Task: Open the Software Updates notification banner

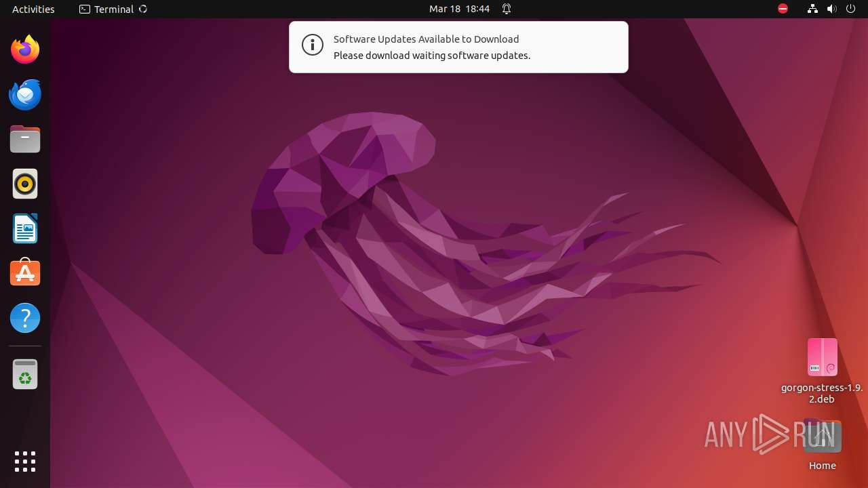Action: coord(458,47)
